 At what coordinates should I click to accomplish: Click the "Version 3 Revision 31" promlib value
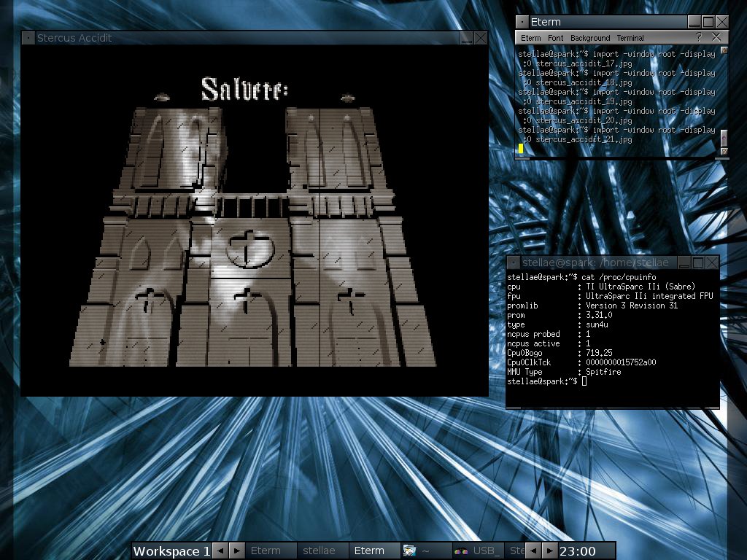[632, 306]
